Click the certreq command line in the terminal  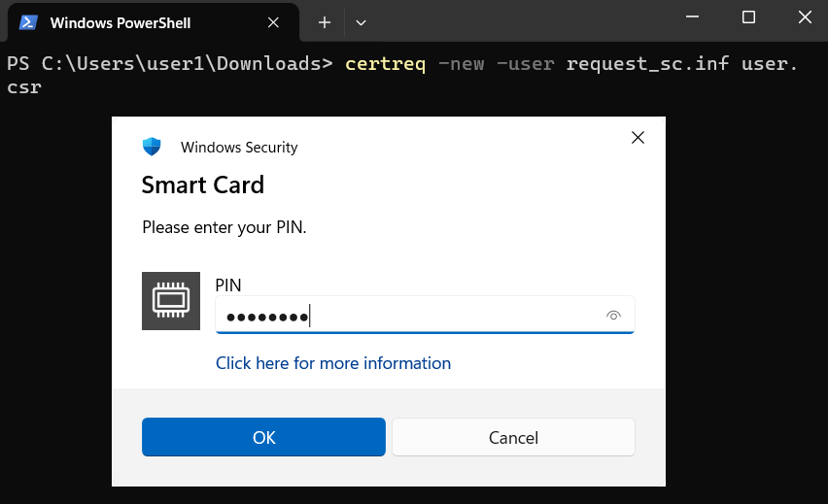pyautogui.click(x=389, y=64)
